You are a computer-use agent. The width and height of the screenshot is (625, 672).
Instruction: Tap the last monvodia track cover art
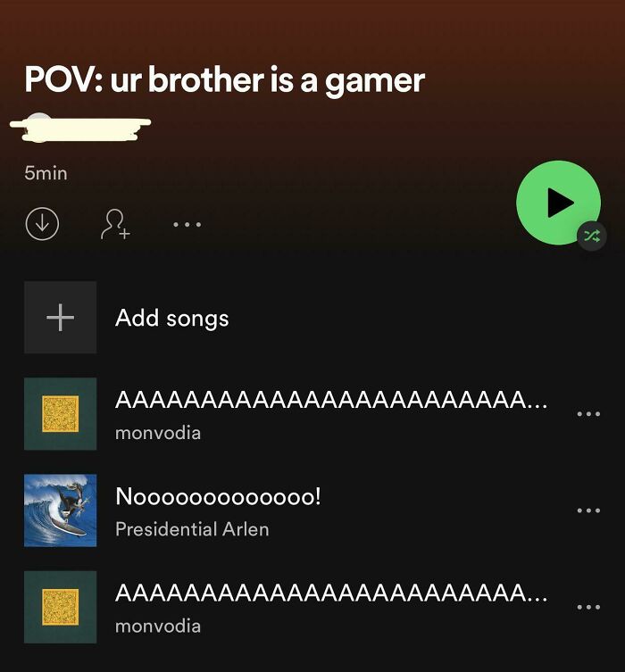click(x=60, y=607)
